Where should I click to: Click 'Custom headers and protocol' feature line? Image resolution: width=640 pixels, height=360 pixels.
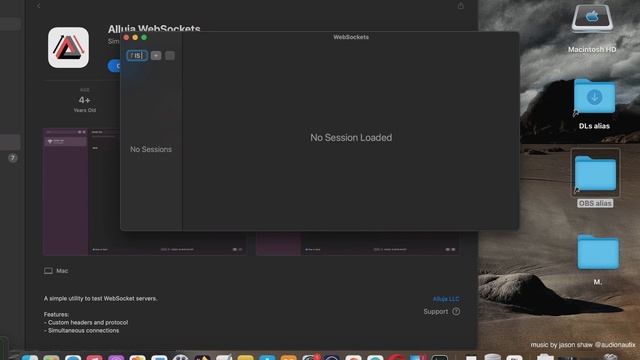coord(86,322)
